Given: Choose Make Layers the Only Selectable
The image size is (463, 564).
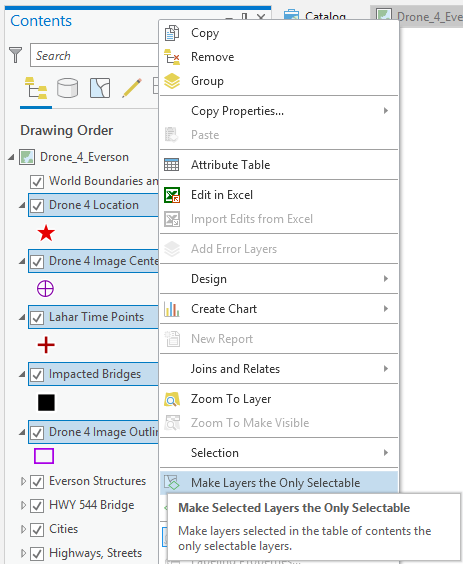Looking at the screenshot, I should [x=279, y=482].
